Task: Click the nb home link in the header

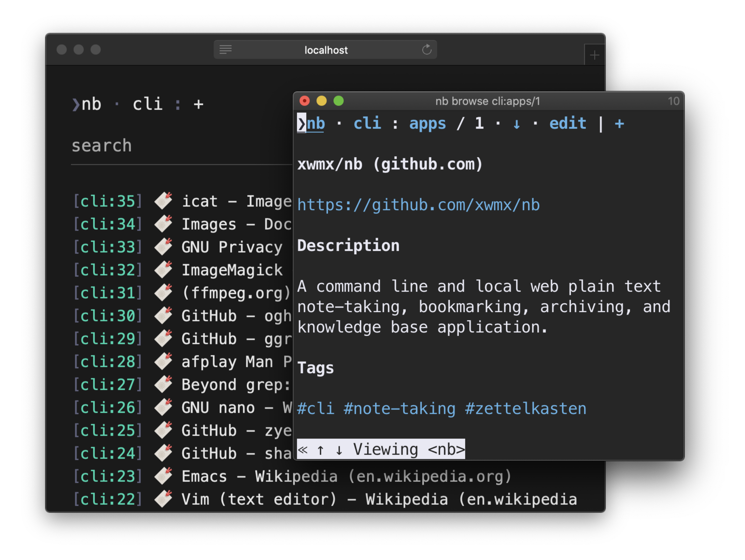Action: click(316, 124)
